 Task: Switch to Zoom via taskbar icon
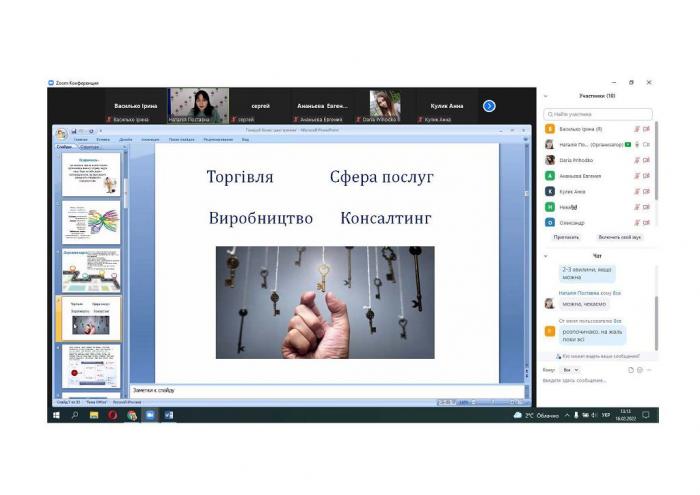point(150,415)
